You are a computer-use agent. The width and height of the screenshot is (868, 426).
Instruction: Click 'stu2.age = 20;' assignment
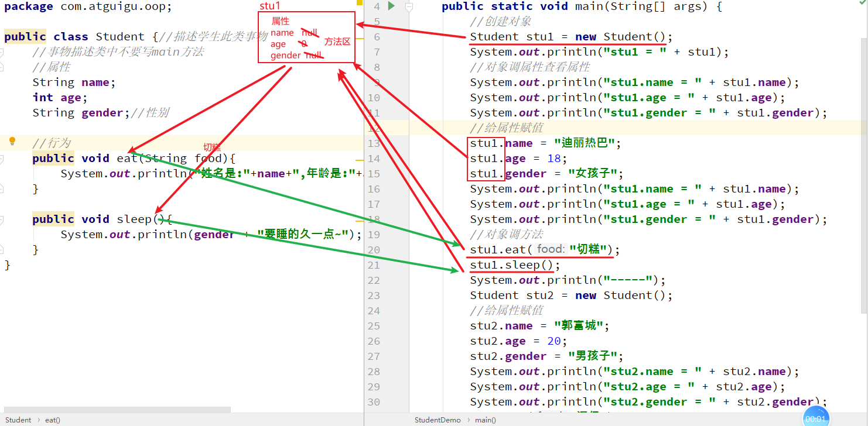pos(519,341)
